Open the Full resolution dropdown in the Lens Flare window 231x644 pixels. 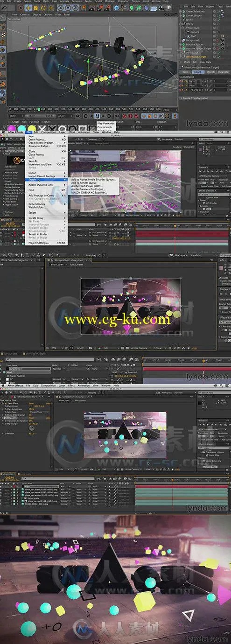click(108, 470)
